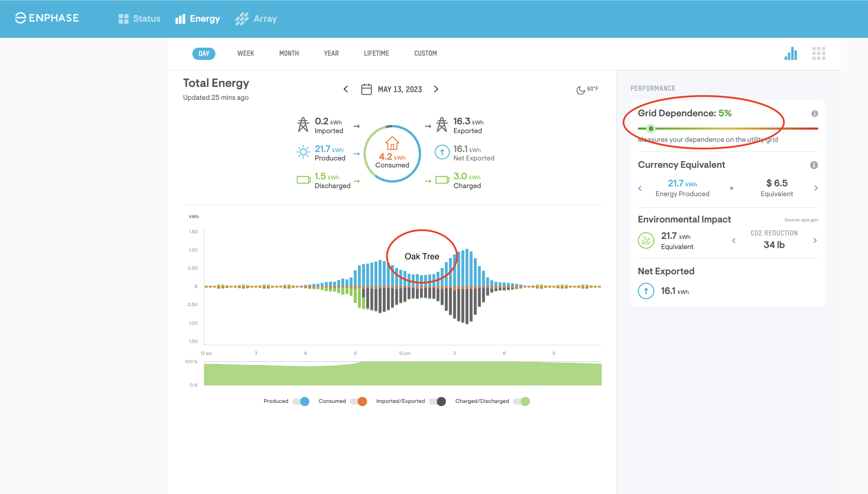
Task: Select the LIFETIME range
Action: (x=376, y=53)
